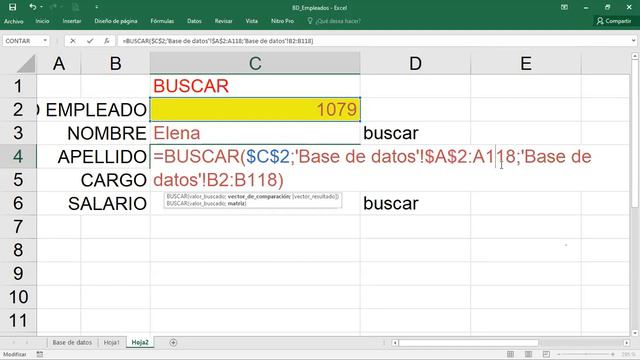640x360 pixels.
Task: Open the Fórmulas ribbon tab
Action: coord(162,21)
